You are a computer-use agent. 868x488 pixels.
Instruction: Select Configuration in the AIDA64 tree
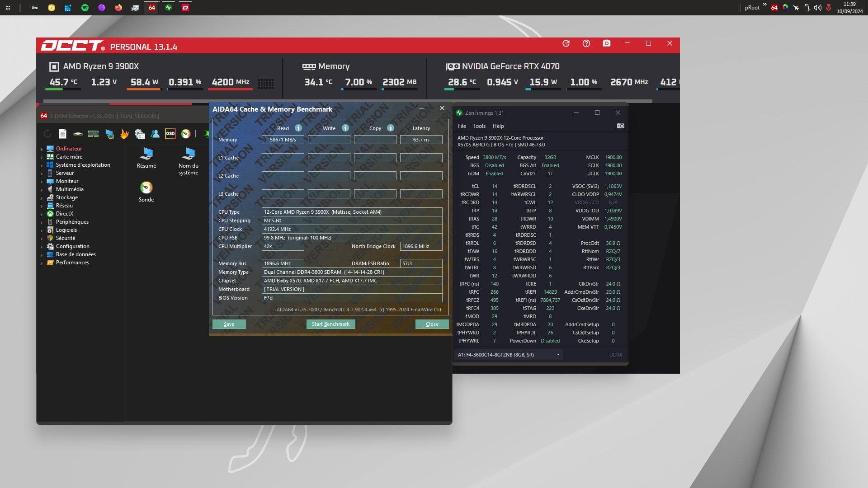point(73,246)
